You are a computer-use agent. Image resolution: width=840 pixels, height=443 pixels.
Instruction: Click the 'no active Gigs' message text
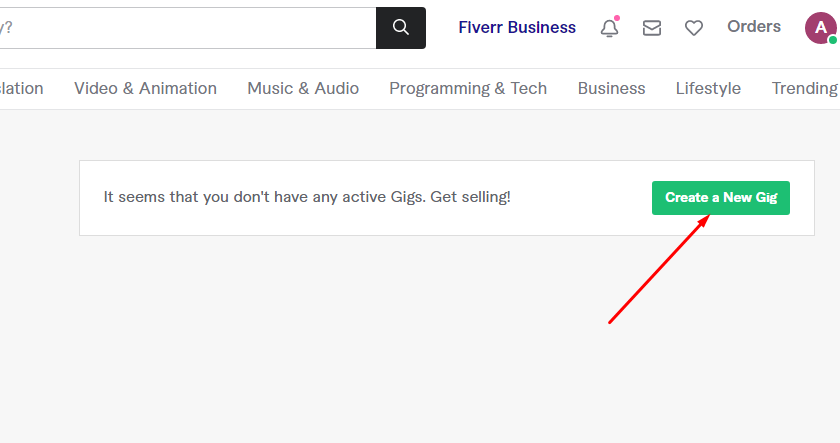tap(307, 197)
